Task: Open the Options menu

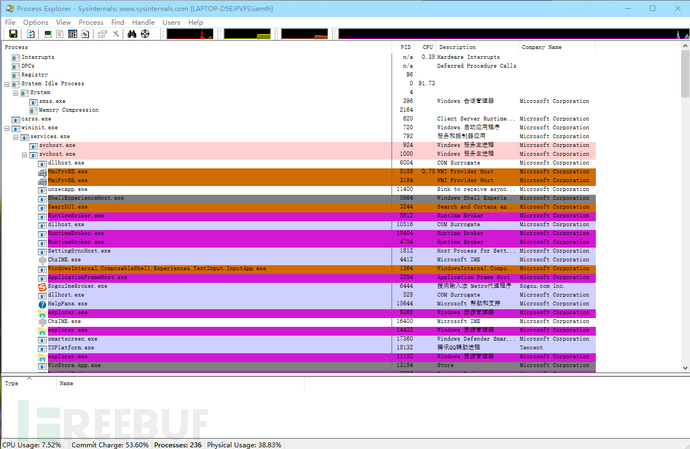Action: (35, 21)
